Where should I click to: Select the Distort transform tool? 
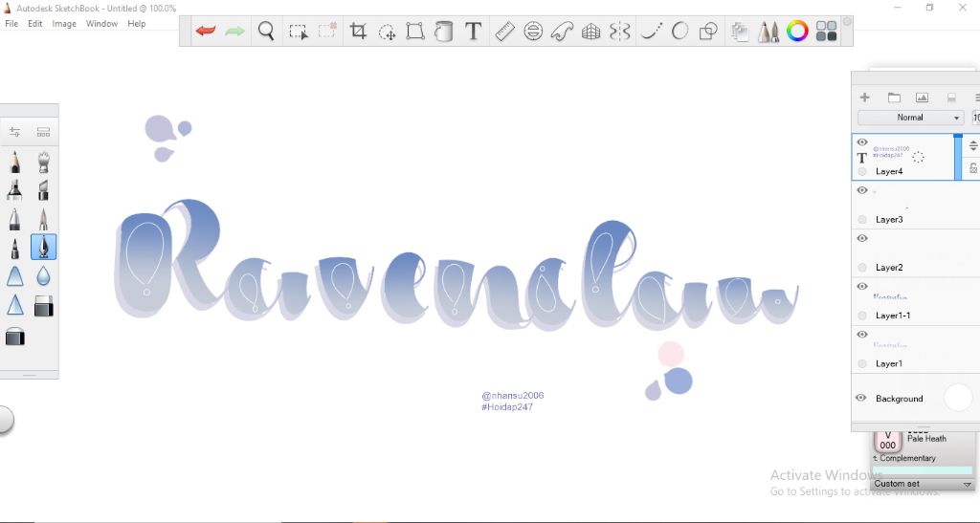[x=415, y=31]
